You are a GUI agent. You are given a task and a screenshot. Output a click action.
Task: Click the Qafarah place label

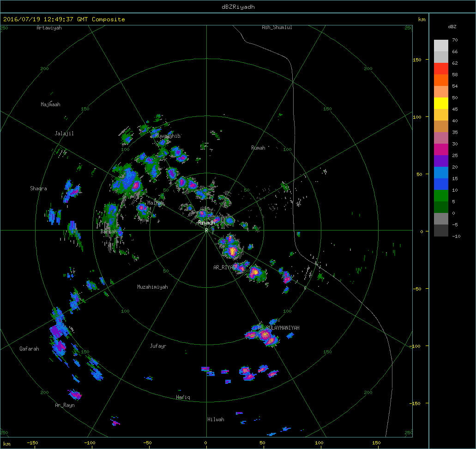29,349
